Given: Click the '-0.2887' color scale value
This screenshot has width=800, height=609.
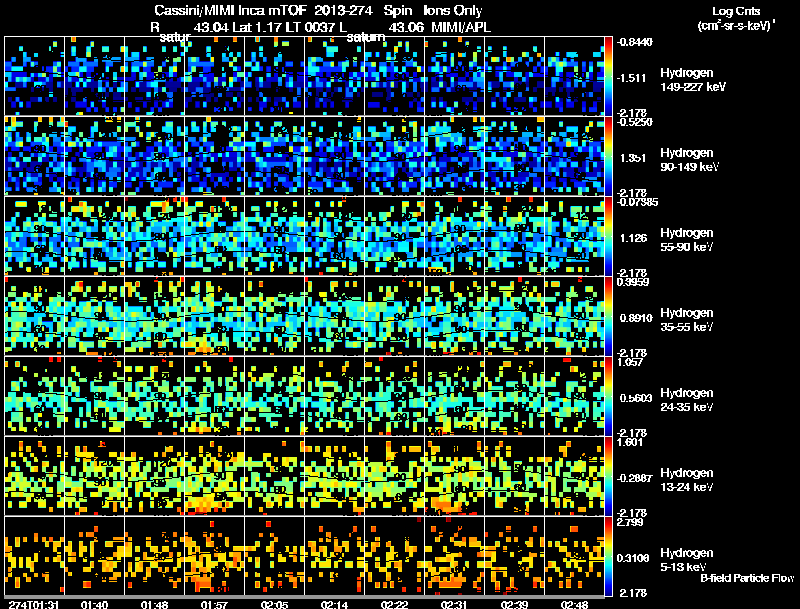Looking at the screenshot, I should [x=634, y=478].
